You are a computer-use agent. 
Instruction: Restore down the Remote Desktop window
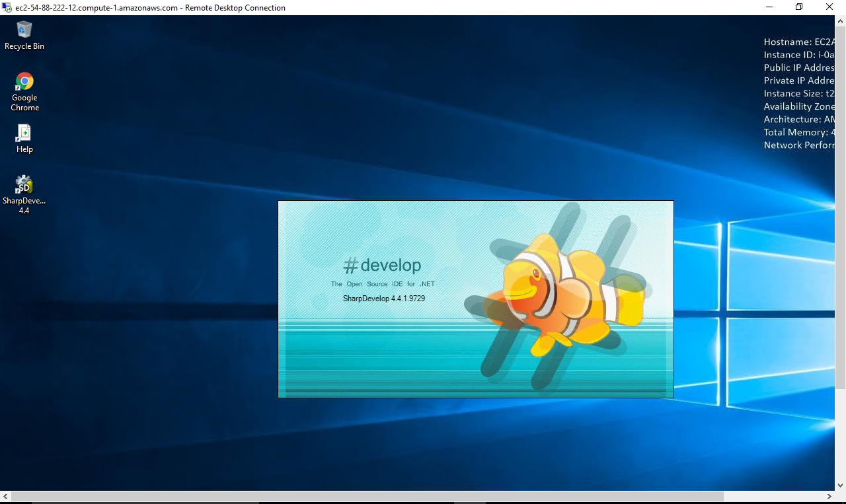point(799,7)
